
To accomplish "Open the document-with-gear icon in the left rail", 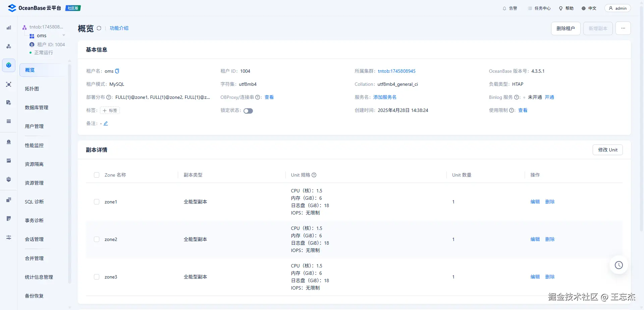I will point(9,103).
